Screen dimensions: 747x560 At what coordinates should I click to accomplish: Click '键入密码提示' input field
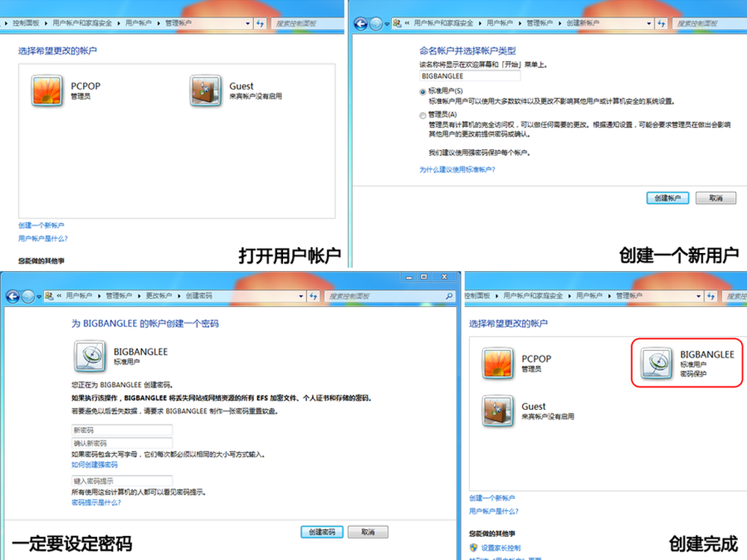click(x=122, y=481)
